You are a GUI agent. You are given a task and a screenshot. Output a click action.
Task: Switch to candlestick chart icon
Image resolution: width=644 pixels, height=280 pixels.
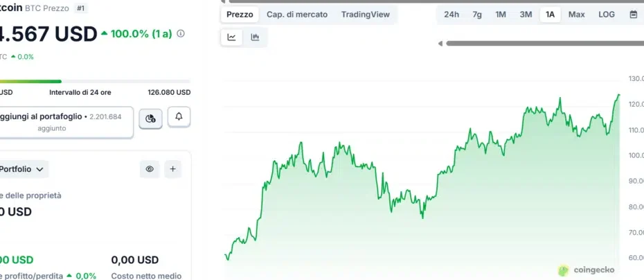(x=255, y=37)
